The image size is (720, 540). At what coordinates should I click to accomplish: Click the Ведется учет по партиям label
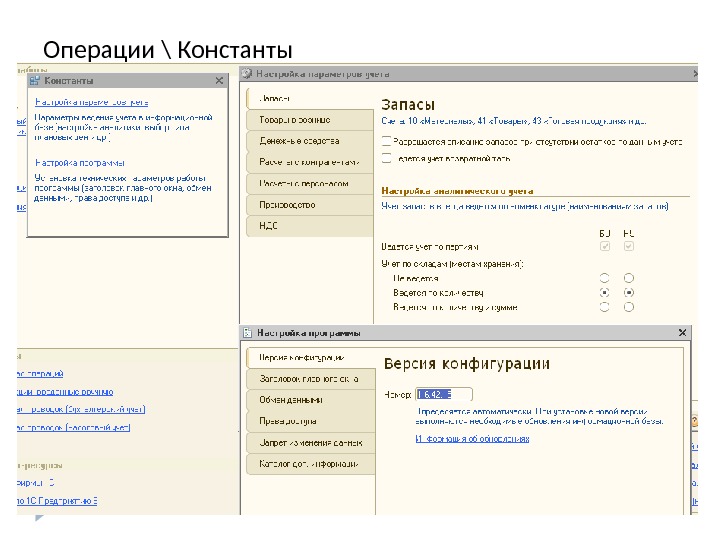[x=430, y=247]
